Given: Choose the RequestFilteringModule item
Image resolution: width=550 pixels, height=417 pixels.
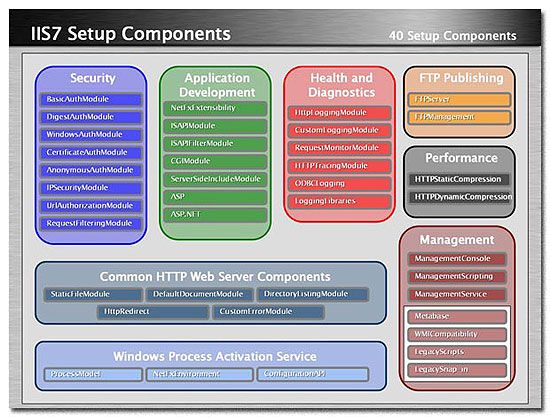Looking at the screenshot, I should (91, 223).
